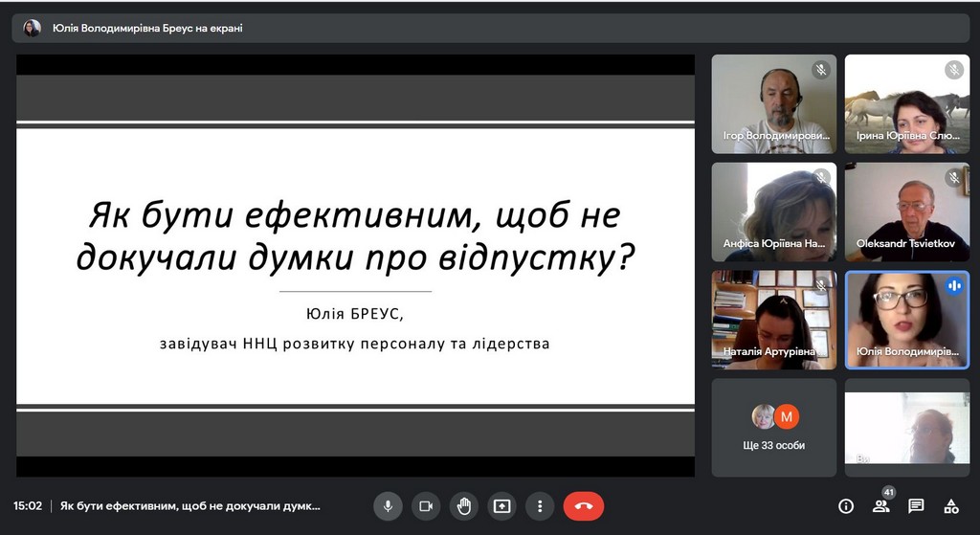Lower the raised hand button
This screenshot has height=535, width=980.
pos(464,506)
